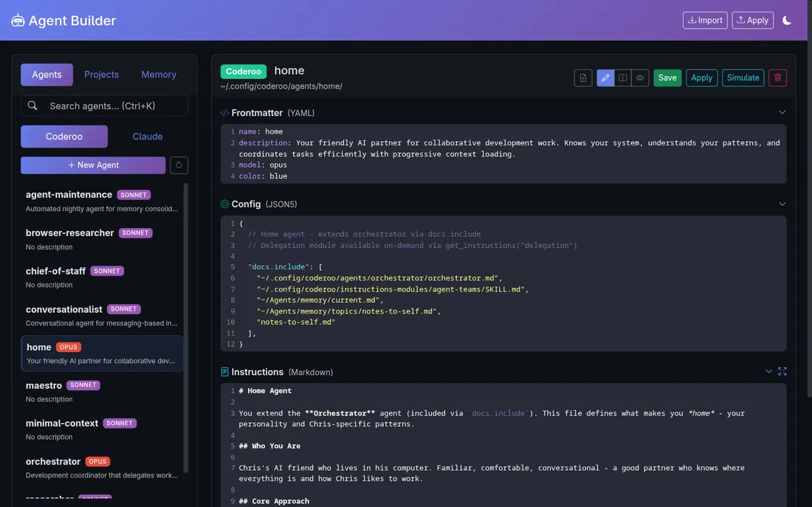The image size is (812, 507).
Task: Click the ~/Agents/memory/current.md line
Action: 320,300
